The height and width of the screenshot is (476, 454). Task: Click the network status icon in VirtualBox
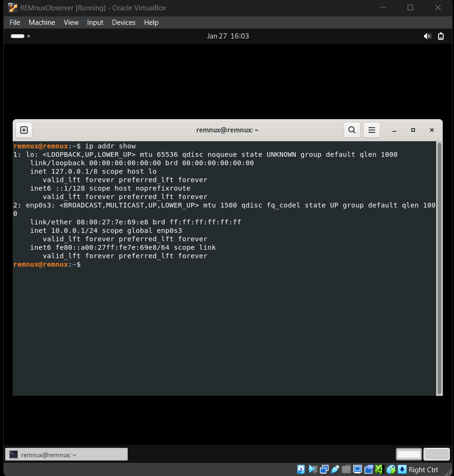[x=324, y=469]
